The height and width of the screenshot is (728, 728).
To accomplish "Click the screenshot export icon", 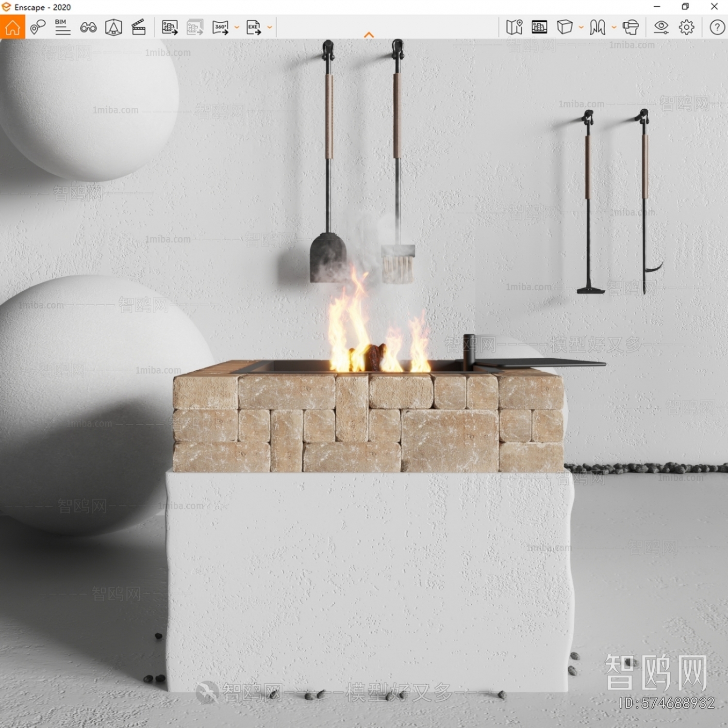I will pos(169,27).
